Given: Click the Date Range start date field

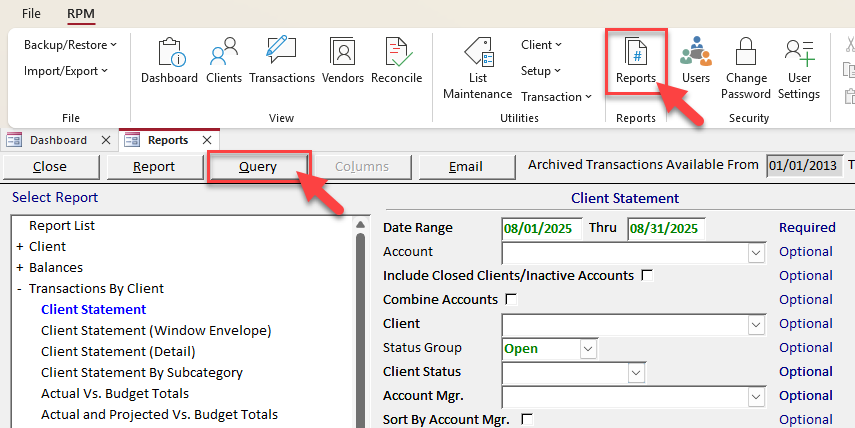Looking at the screenshot, I should (x=539, y=228).
